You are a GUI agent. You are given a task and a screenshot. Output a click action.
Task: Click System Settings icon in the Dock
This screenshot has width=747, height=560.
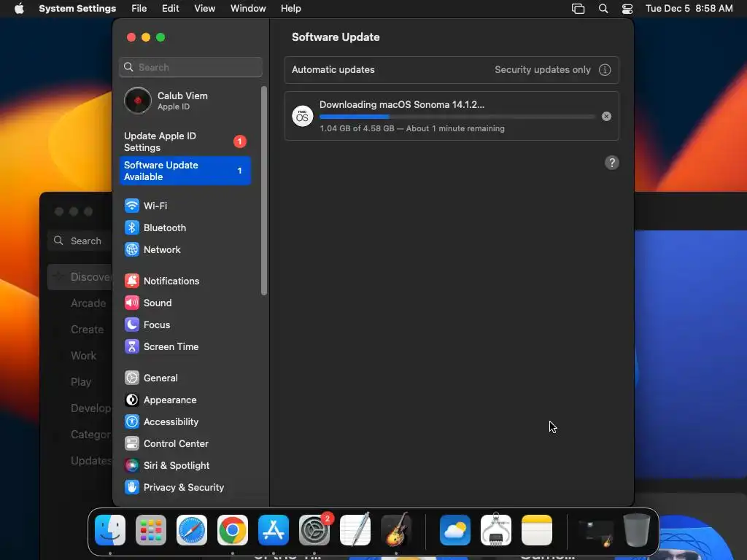point(314,530)
